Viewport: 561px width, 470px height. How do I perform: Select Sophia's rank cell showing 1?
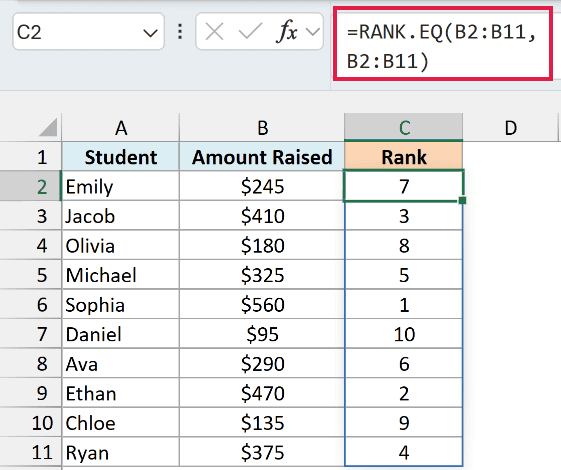pyautogui.click(x=404, y=304)
